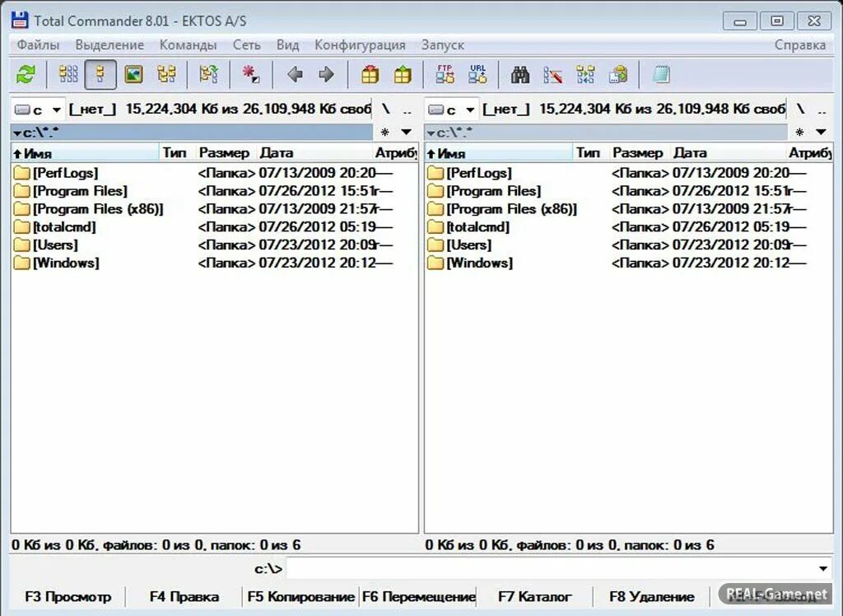The height and width of the screenshot is (616, 843).
Task: Click the Total Commander floppy title icon
Action: (x=20, y=21)
